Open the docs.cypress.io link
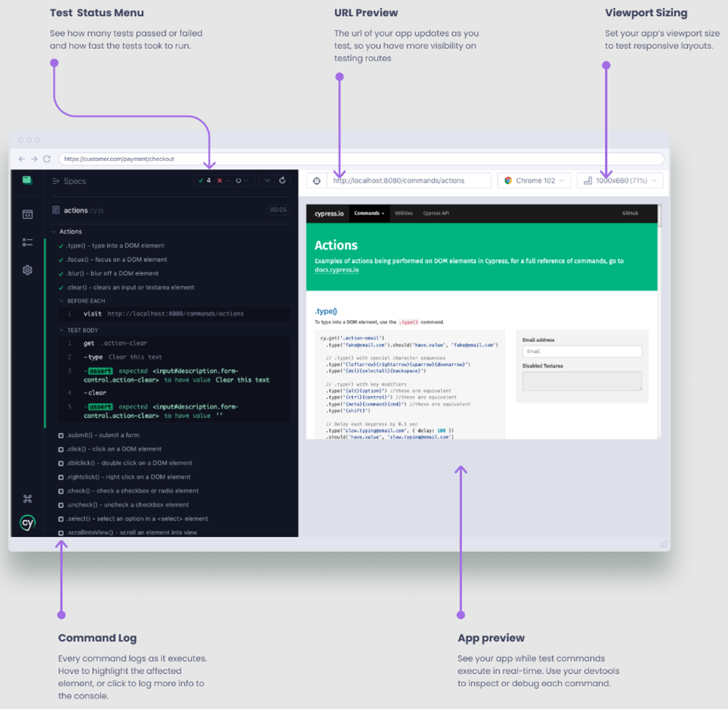The image size is (728, 709). coord(337,270)
